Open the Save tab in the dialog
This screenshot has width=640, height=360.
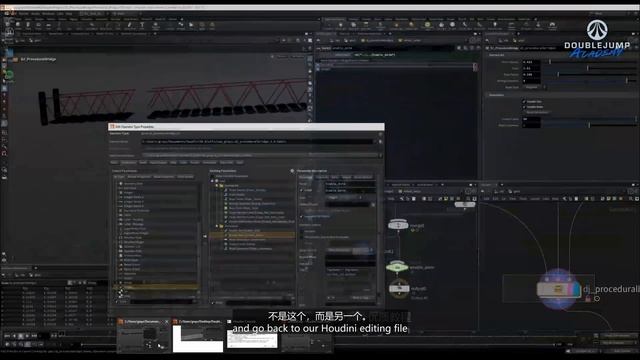point(240,162)
